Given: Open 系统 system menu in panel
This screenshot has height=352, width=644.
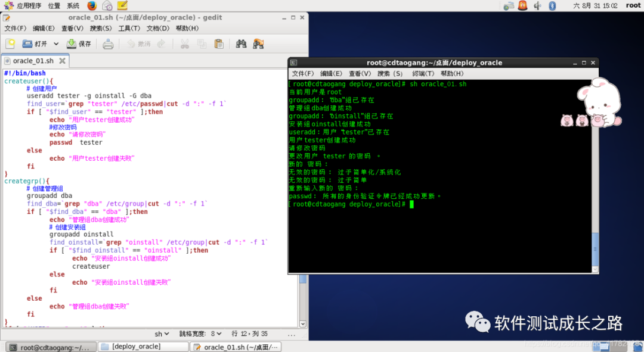Looking at the screenshot, I should tap(73, 5).
